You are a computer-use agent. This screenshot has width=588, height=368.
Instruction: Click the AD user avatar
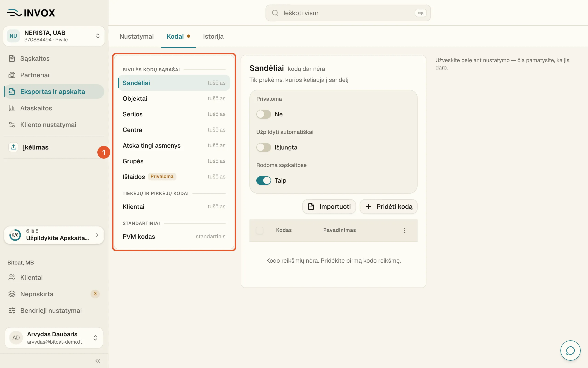tap(16, 338)
